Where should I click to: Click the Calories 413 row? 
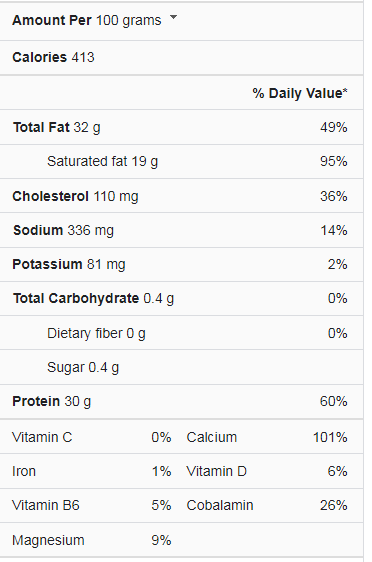(x=181, y=57)
